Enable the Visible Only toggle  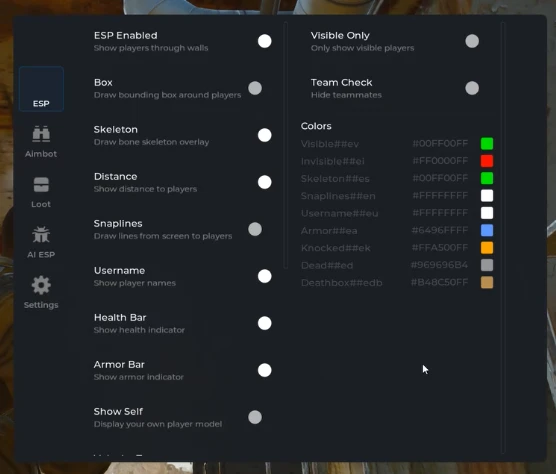click(x=472, y=41)
